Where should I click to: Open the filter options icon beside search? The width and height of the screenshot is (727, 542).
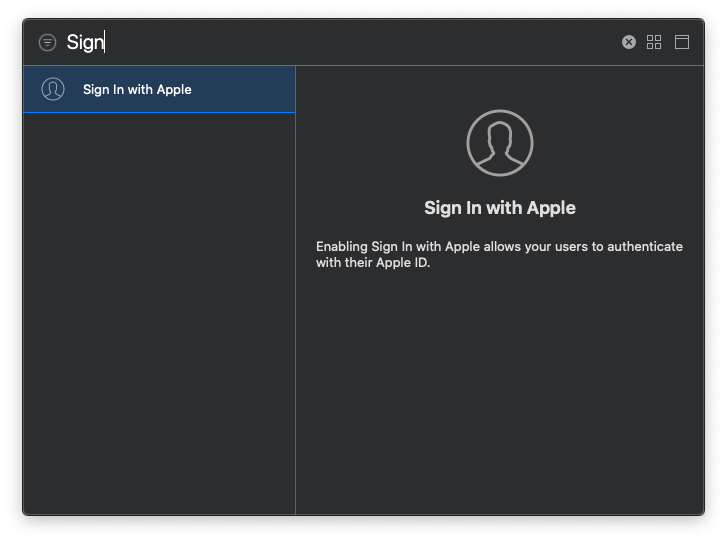pos(47,42)
